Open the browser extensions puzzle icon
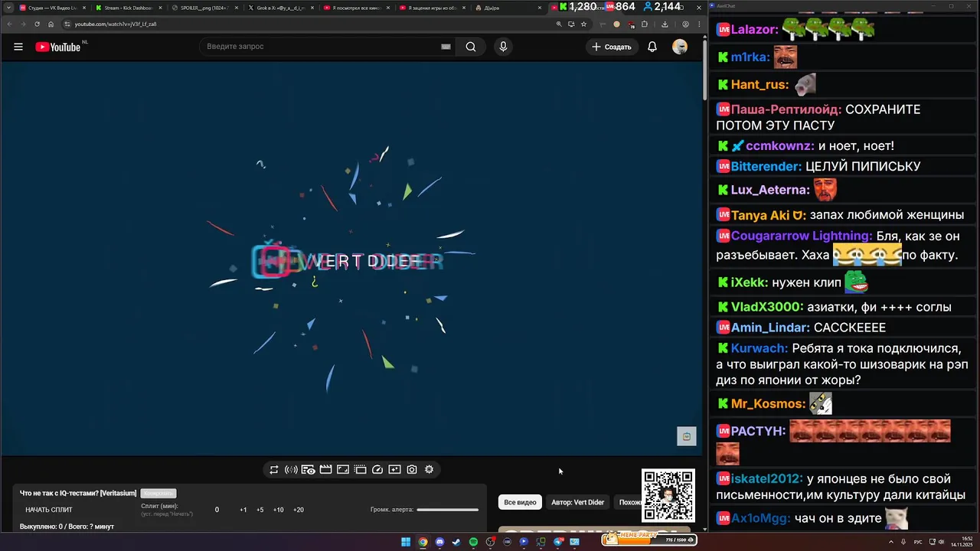This screenshot has height=551, width=980. coord(644,24)
